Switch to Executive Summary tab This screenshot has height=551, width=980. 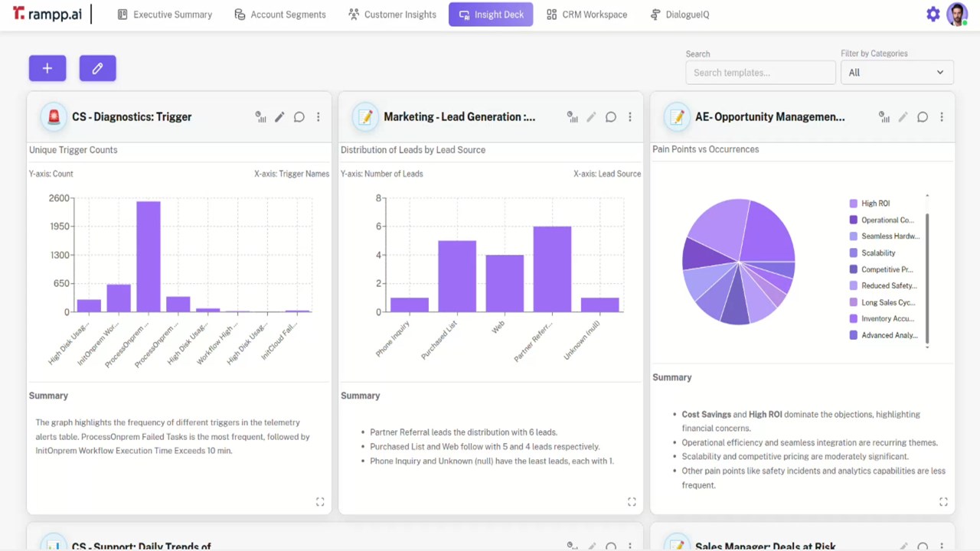[x=165, y=15]
